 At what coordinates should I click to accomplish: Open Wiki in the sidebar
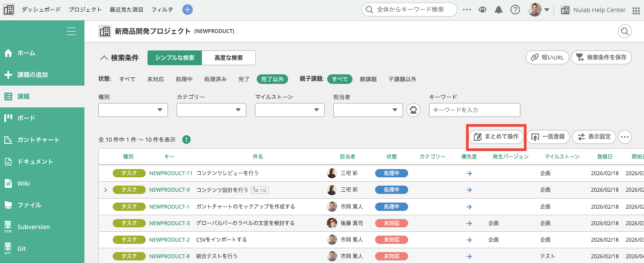point(42,183)
